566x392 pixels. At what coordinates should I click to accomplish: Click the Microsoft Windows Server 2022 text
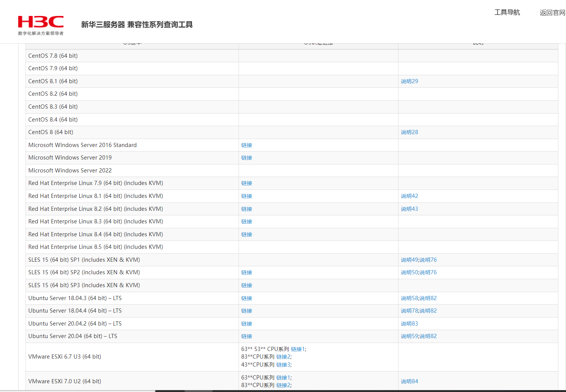(x=70, y=171)
